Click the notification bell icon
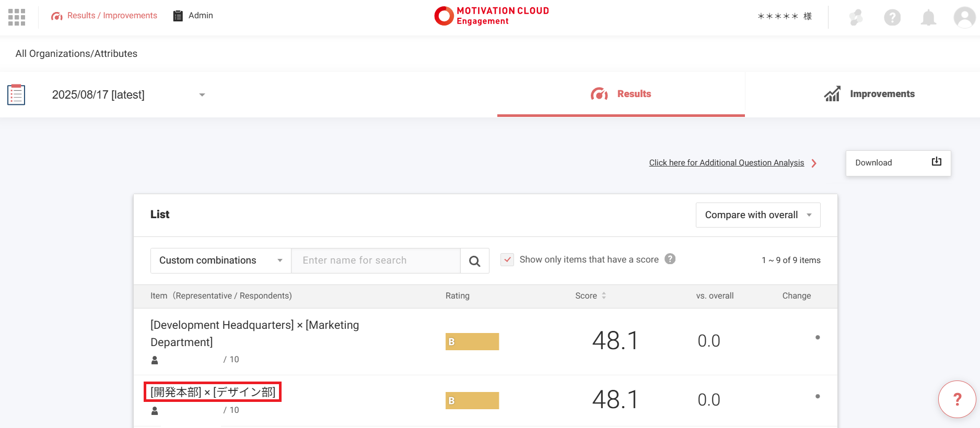The height and width of the screenshot is (428, 980). 928,18
